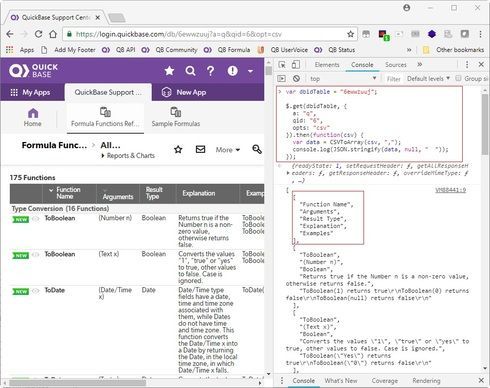
Task: Open the QB API bookmark
Action: (x=119, y=50)
